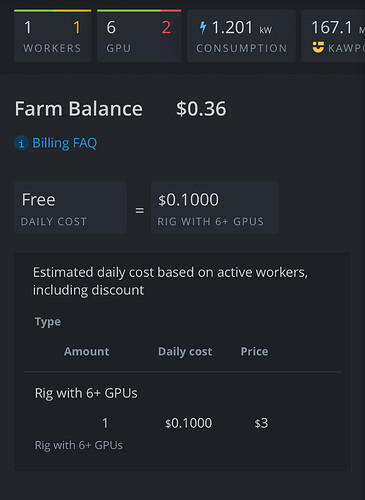Click the Amount column header
The height and width of the screenshot is (500, 365).
[x=87, y=351]
